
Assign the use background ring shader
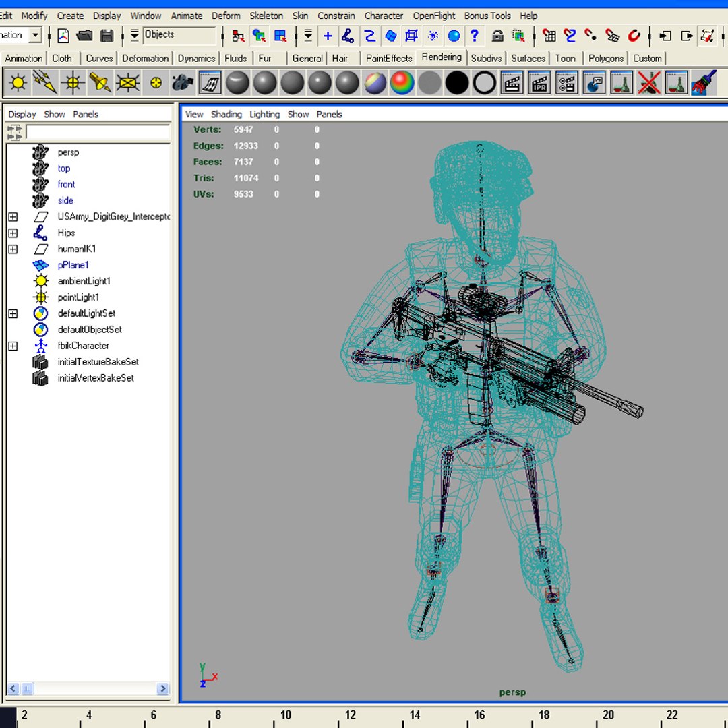tap(484, 83)
